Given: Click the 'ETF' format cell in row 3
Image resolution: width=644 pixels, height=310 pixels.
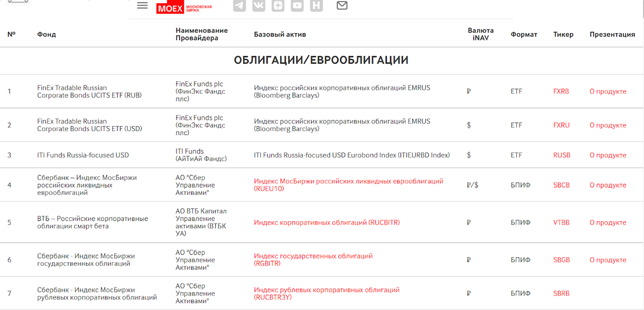Looking at the screenshot, I should 516,155.
